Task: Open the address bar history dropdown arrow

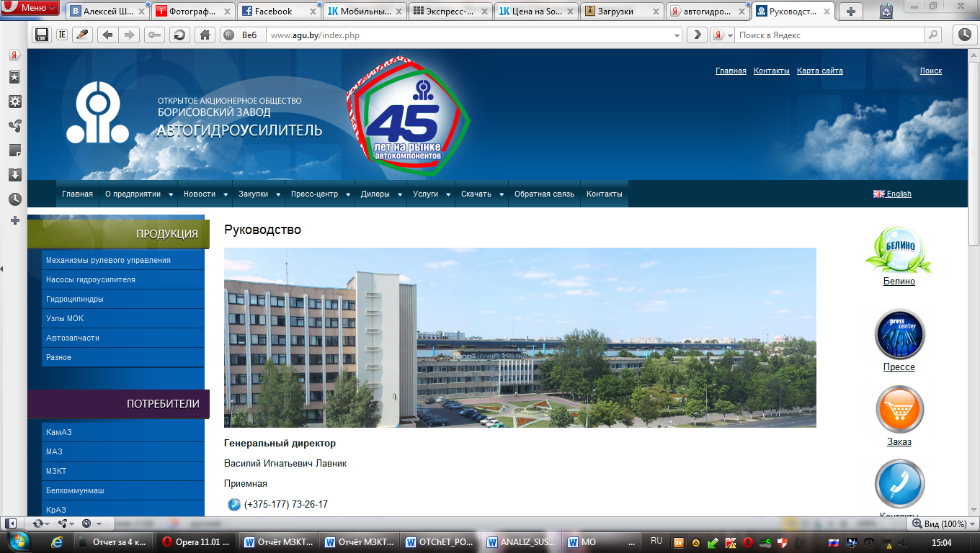Action: tap(677, 35)
